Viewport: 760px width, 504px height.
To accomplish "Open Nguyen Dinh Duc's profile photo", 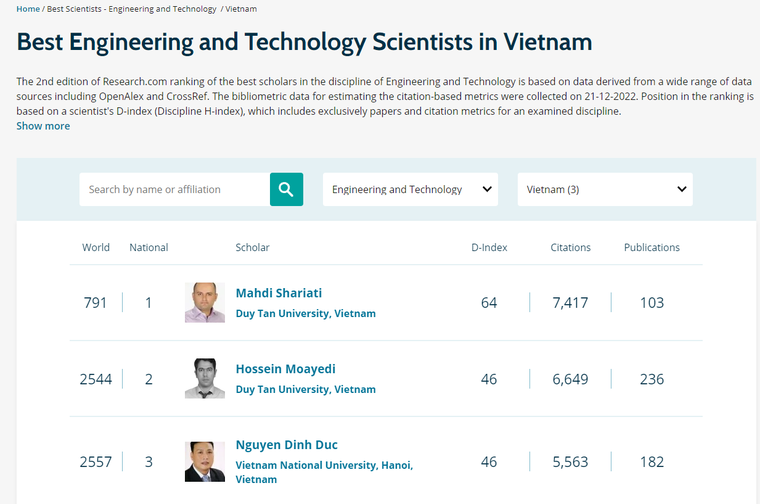I will tap(205, 461).
